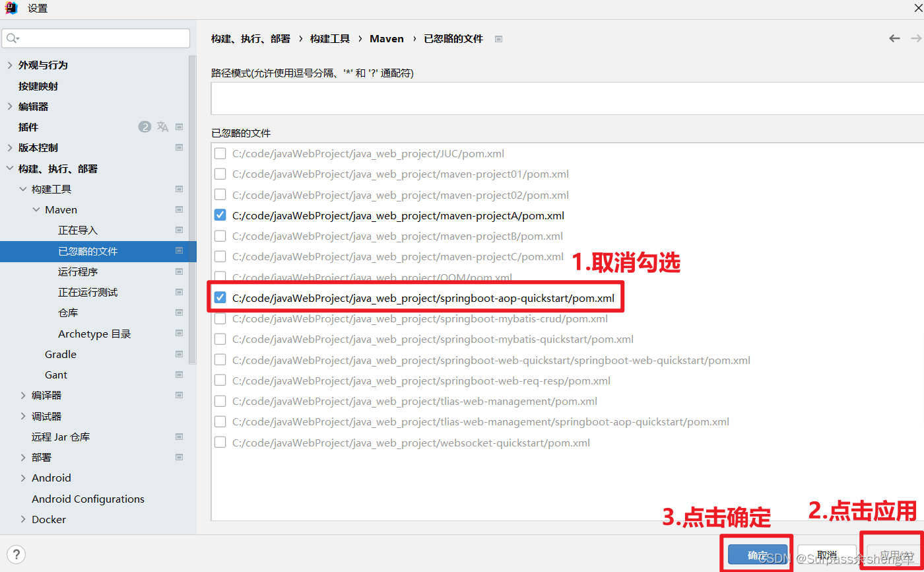
Task: Click the updates badge 2 next to 插件
Action: [145, 127]
